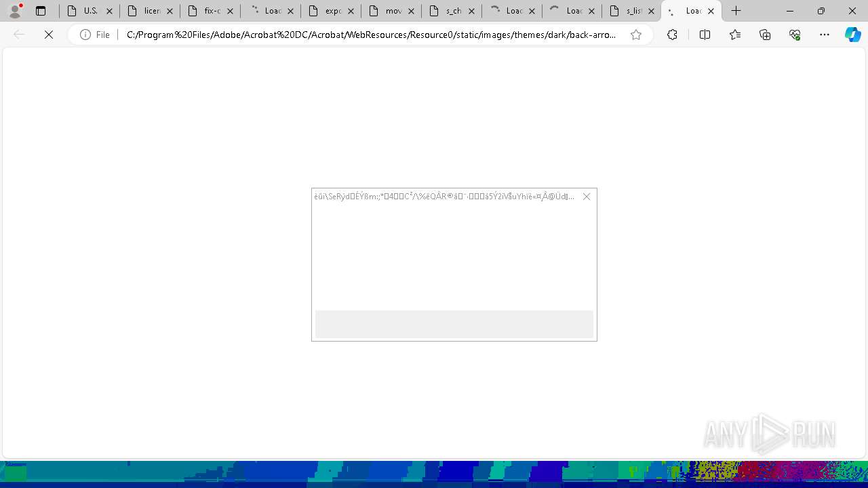
Task: Focus the address bar URL
Action: 372,35
